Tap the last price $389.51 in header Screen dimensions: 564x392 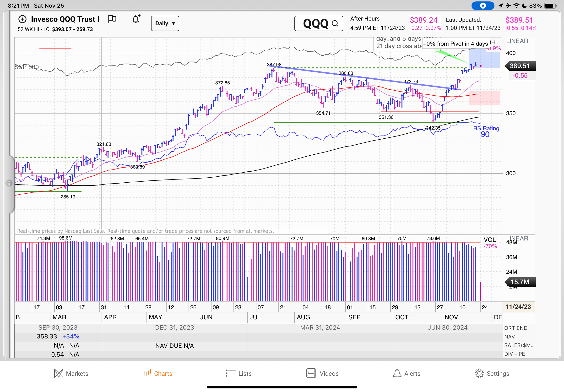click(519, 20)
